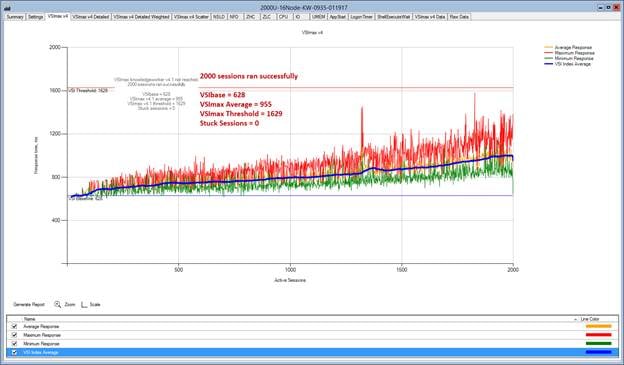Screen dimensions: 624x365
Task: Click the Active Sessions axis label
Action: [290, 280]
